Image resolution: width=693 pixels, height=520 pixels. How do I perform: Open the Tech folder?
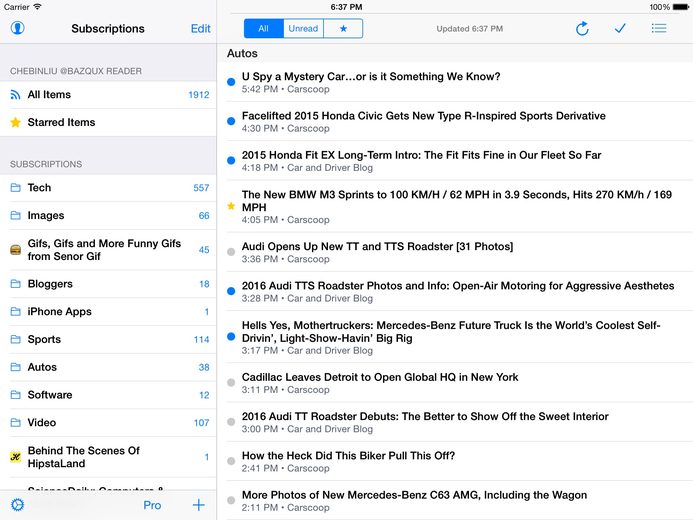click(x=109, y=188)
